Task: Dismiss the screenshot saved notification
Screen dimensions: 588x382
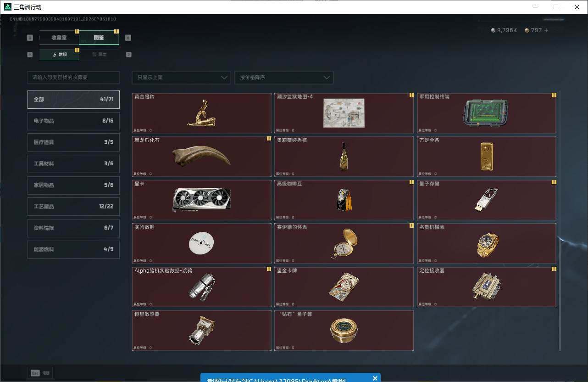Action: 375,378
